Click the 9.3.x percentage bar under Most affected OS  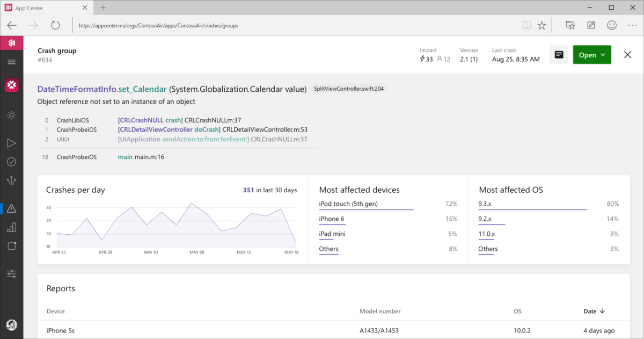pos(532,210)
